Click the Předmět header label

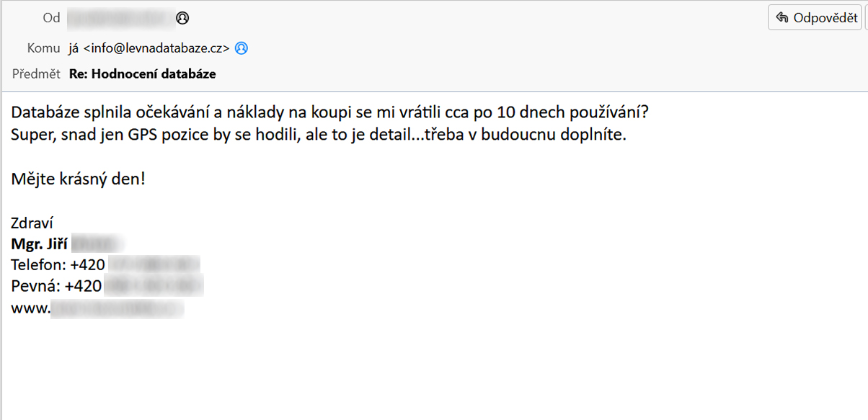click(x=36, y=73)
